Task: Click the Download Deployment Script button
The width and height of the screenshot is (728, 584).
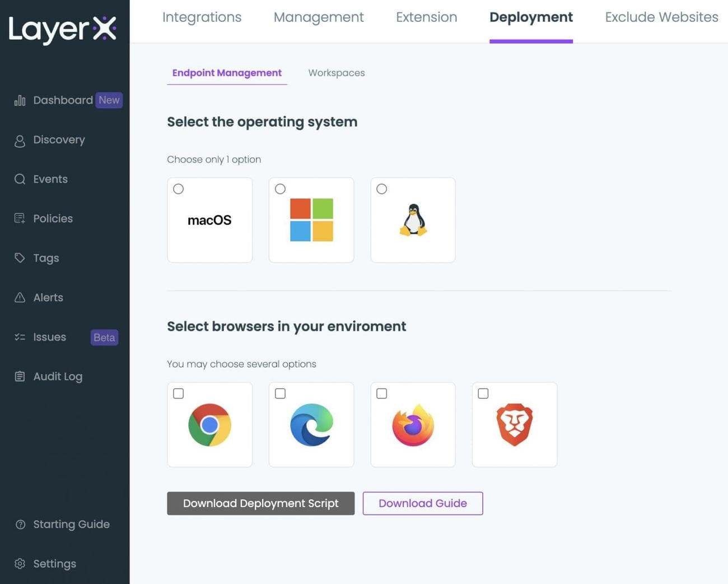Action: pyautogui.click(x=260, y=503)
